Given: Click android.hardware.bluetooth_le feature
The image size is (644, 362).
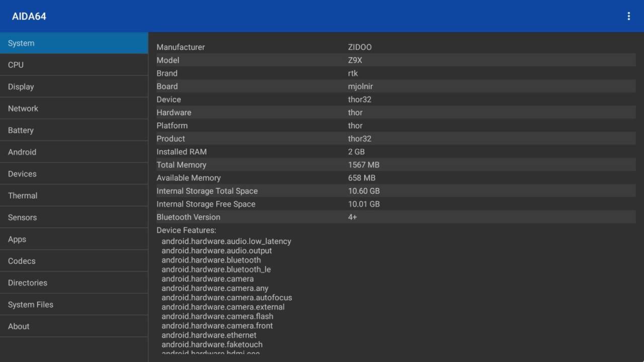Looking at the screenshot, I should 216,269.
